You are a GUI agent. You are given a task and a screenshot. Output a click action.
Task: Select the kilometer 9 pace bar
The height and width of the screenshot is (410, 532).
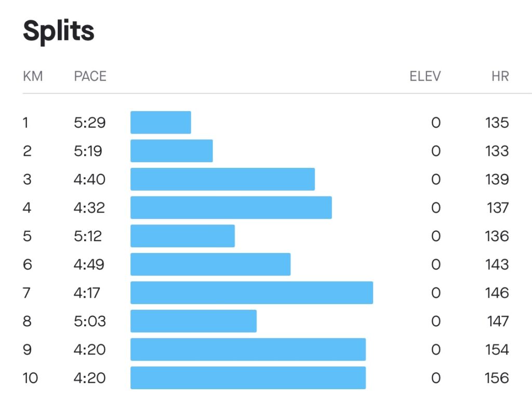(248, 349)
